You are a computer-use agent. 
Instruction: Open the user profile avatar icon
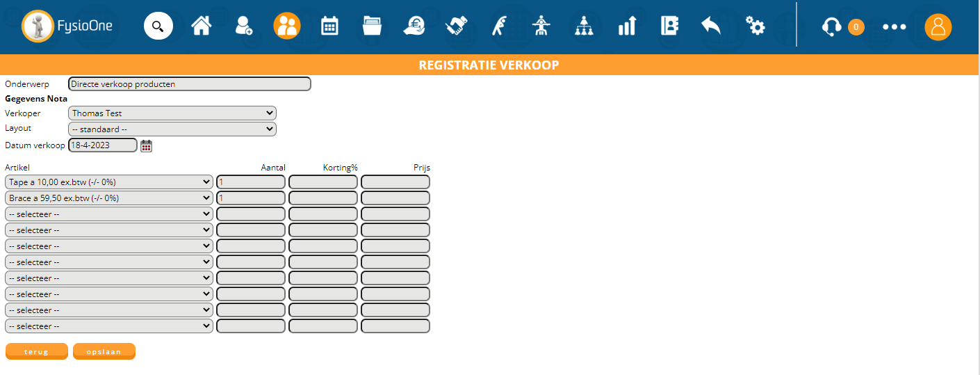coord(938,27)
